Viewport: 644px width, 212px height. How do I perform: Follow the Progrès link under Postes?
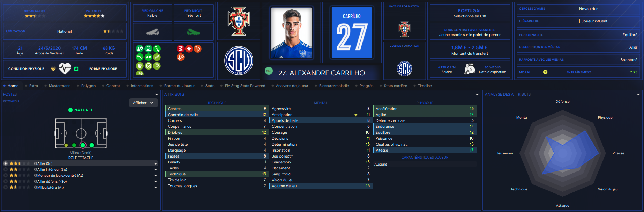click(x=11, y=101)
